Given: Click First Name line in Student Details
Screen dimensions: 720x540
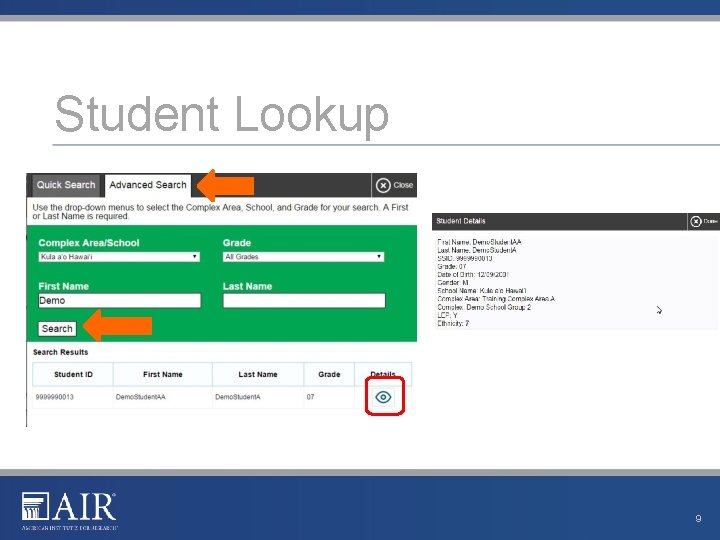Looking at the screenshot, I should [479, 242].
